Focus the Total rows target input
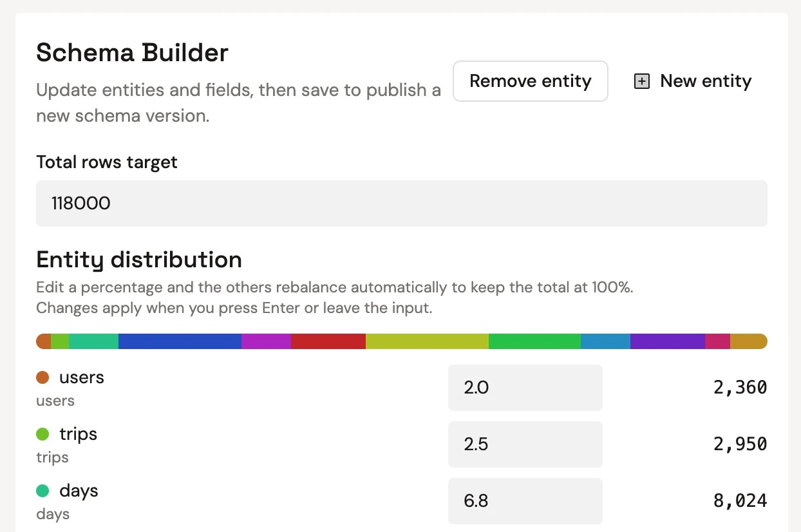The image size is (801, 532). click(x=401, y=204)
